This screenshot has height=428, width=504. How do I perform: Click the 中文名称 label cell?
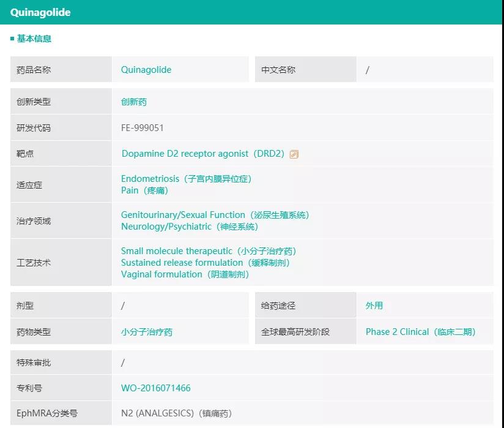tap(306, 70)
